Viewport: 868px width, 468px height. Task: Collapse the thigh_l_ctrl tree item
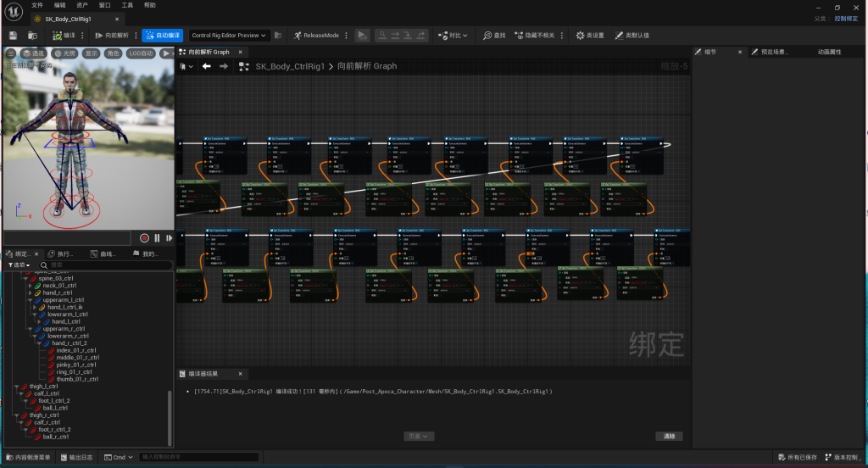[17, 387]
